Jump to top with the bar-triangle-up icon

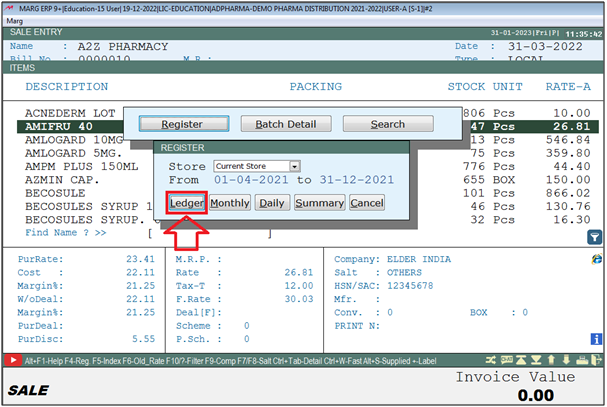pyautogui.click(x=521, y=360)
